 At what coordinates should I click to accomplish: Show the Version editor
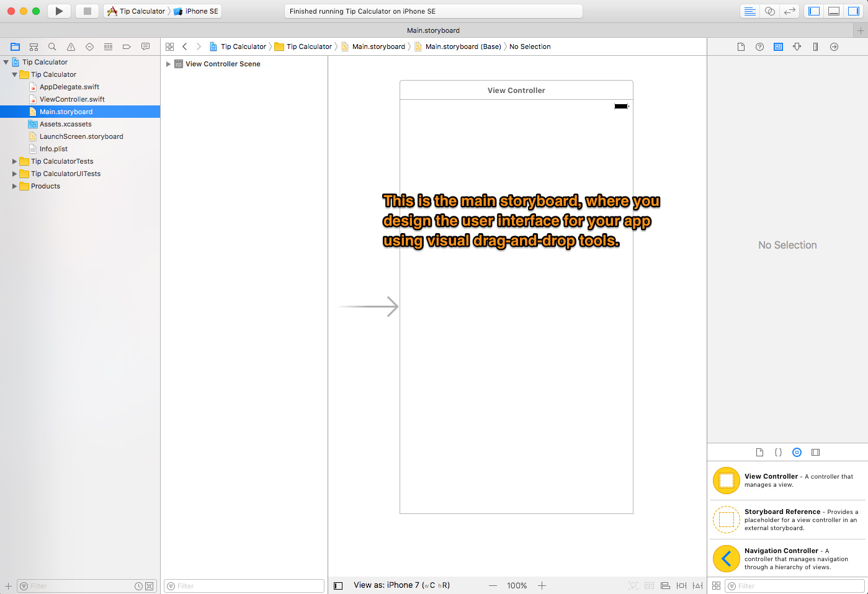[789, 11]
